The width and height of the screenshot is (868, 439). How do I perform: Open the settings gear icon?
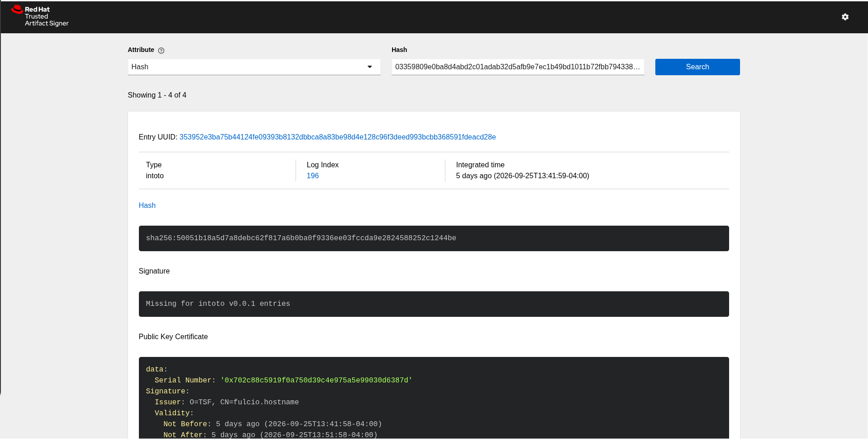pos(845,17)
